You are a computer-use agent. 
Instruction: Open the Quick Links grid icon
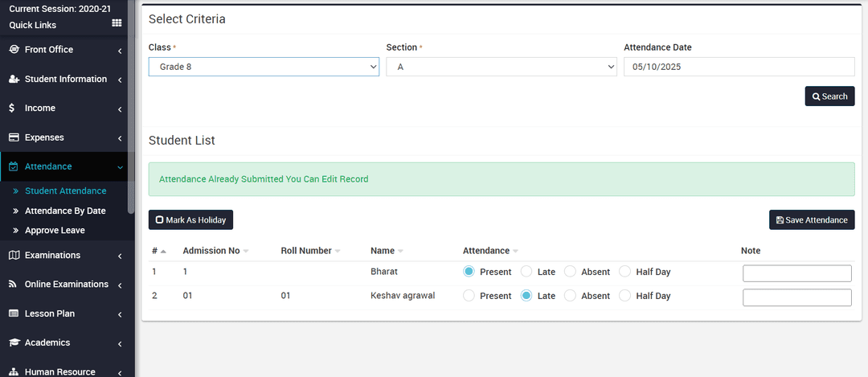click(117, 23)
